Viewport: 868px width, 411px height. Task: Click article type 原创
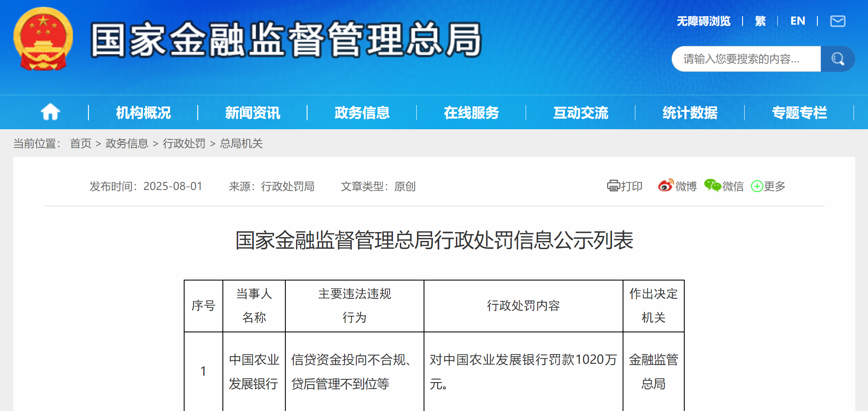point(405,186)
